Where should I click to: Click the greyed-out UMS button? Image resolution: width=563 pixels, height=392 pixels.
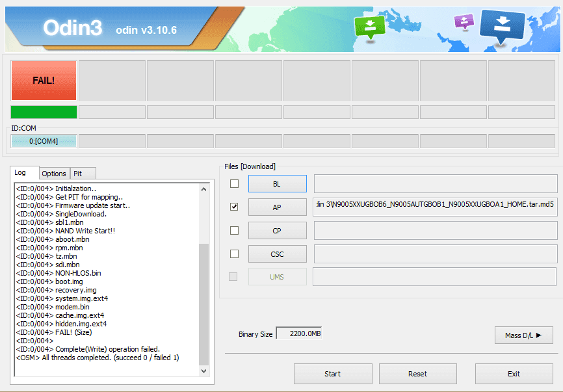coord(277,277)
